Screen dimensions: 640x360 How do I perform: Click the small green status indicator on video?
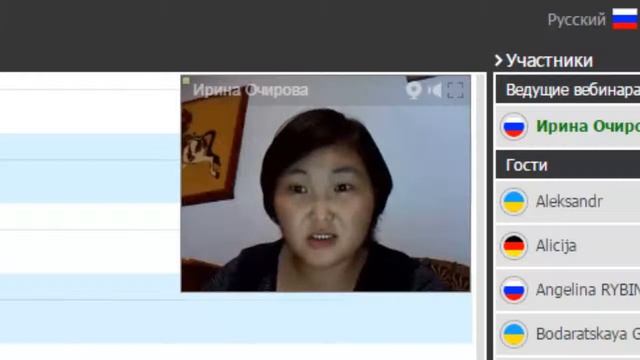186,80
